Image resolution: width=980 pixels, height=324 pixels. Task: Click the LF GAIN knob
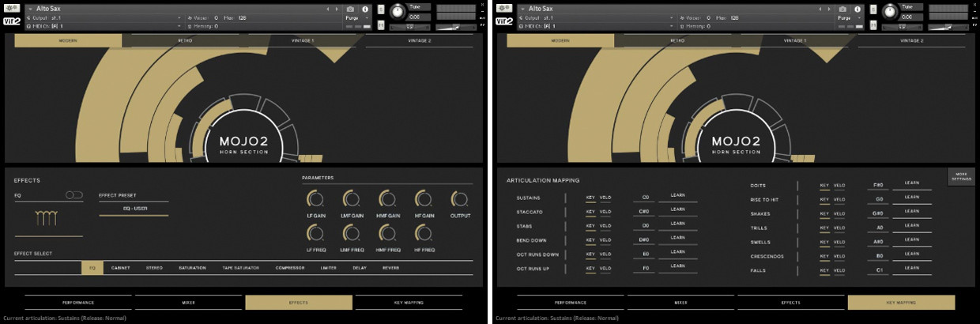315,198
